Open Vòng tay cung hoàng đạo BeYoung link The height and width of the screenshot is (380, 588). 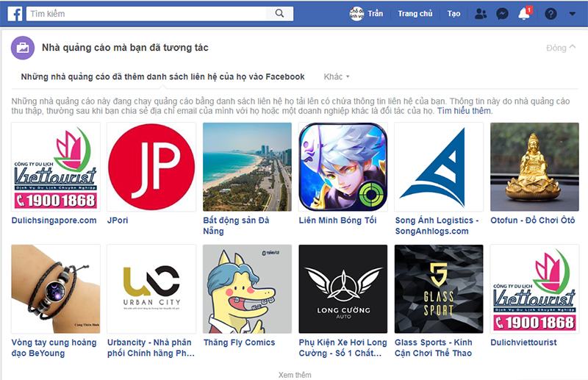[x=54, y=348]
